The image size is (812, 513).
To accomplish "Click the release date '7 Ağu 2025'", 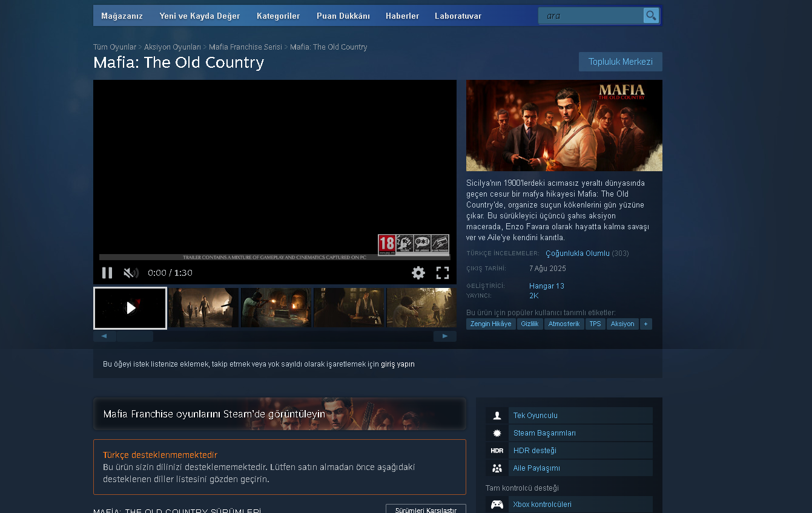I will (547, 269).
